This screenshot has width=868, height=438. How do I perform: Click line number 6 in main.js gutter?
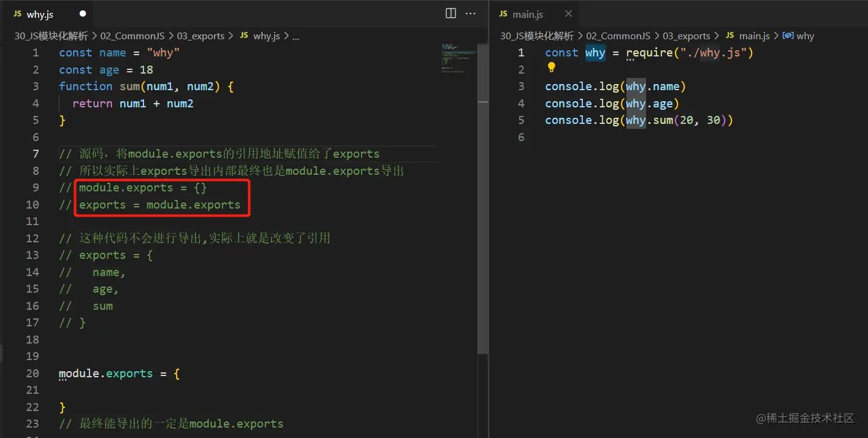click(x=522, y=137)
